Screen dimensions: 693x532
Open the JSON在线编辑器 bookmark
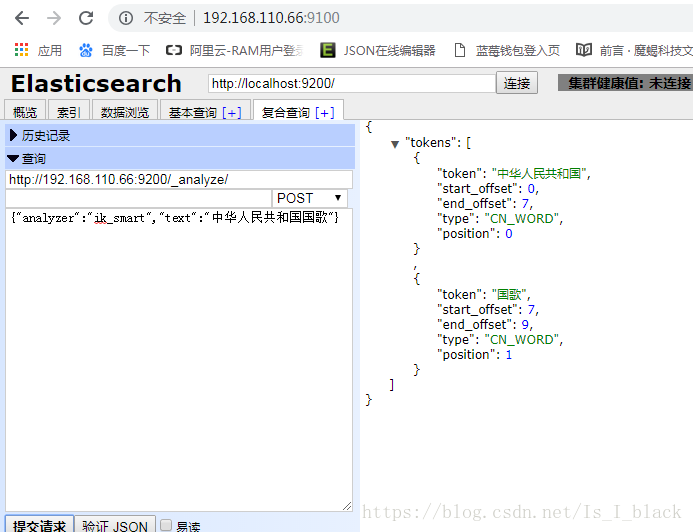coord(378,50)
